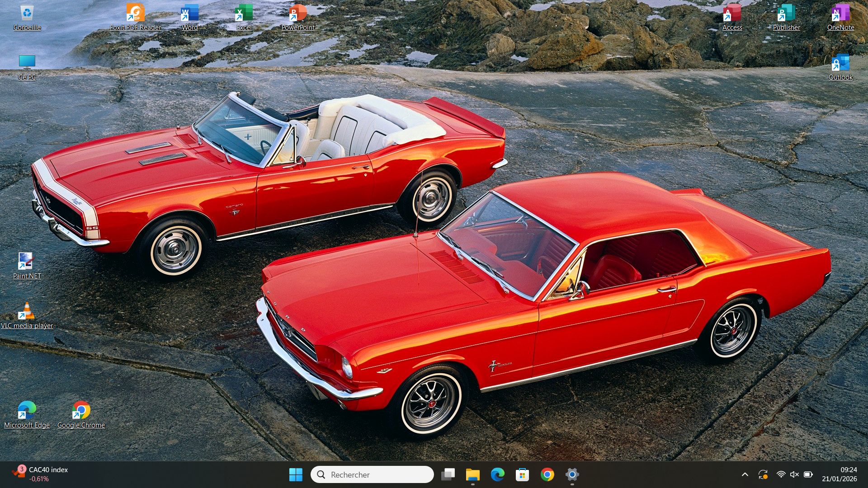This screenshot has height=488, width=868.
Task: Launch Chrome from the taskbar
Action: pyautogui.click(x=547, y=474)
